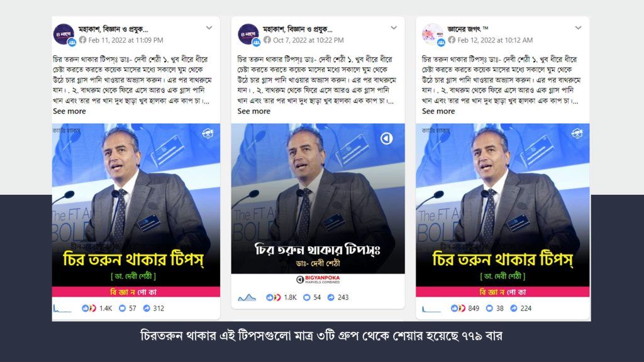Open options chevron on Oct 7 post
Screen dimensions: 644x362
coord(394,28)
